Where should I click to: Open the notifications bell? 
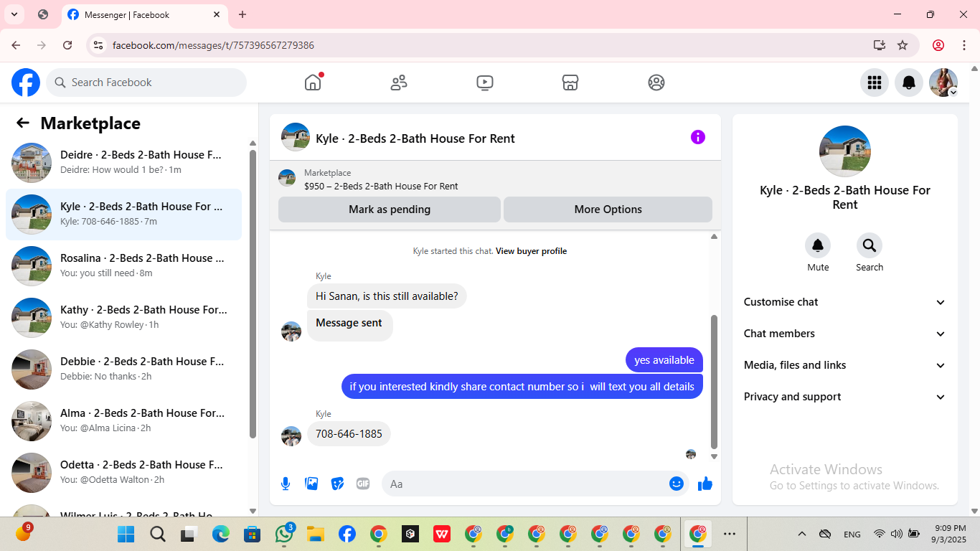click(909, 83)
